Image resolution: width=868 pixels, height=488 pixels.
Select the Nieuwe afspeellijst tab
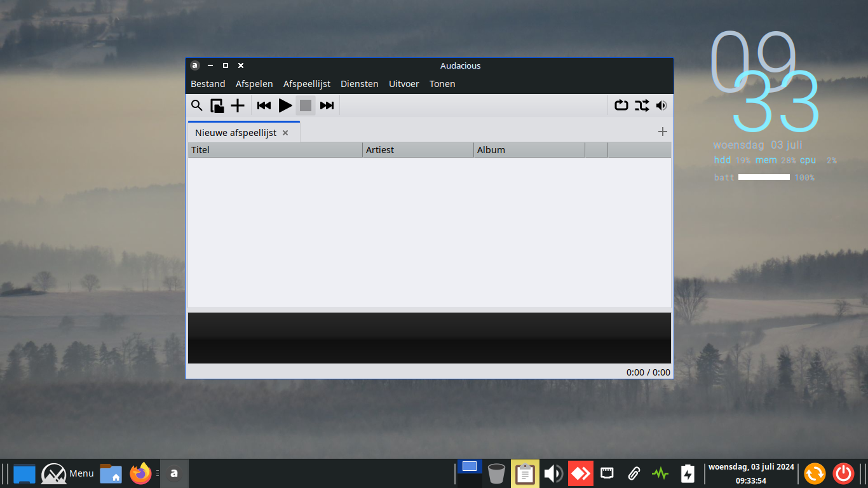pyautogui.click(x=236, y=133)
